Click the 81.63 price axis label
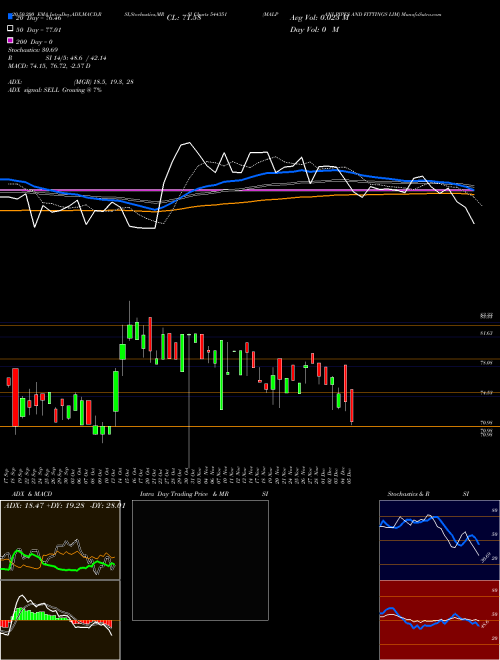 [486, 333]
